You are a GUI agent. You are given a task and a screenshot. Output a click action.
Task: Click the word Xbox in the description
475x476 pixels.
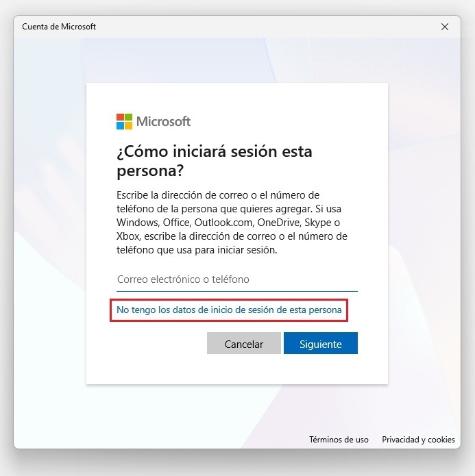[x=128, y=237]
